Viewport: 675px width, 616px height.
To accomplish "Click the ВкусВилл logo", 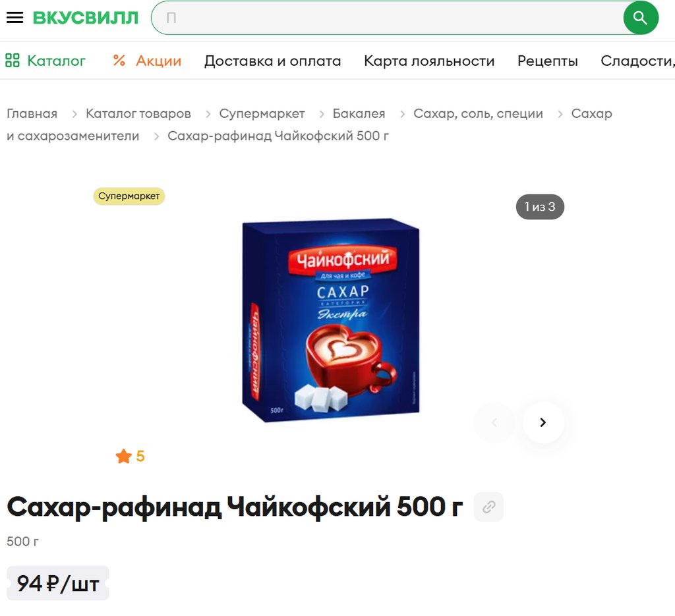I will coord(86,18).
